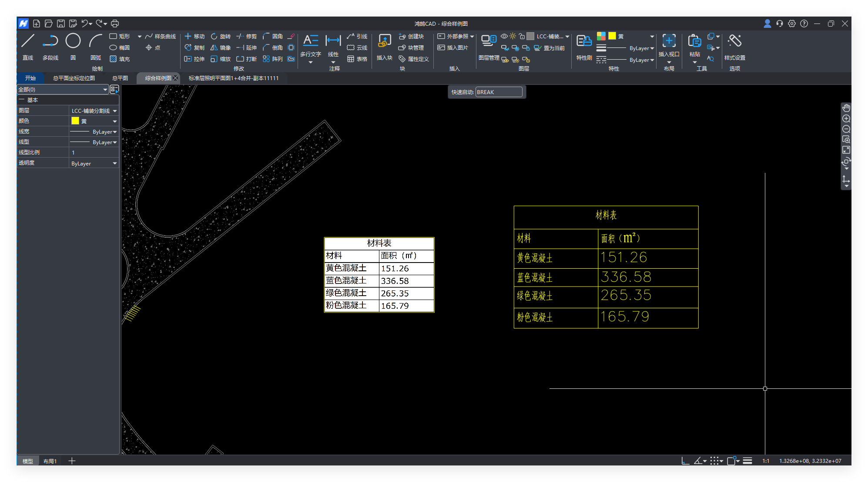The width and height of the screenshot is (868, 482).
Task: Click the Quick Launch BREAK input field
Action: [498, 92]
